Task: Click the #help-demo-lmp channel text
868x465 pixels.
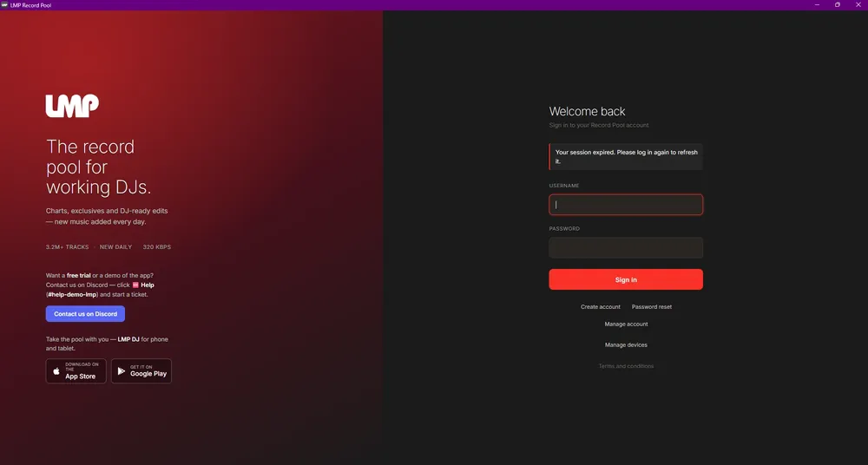Action: [72, 294]
